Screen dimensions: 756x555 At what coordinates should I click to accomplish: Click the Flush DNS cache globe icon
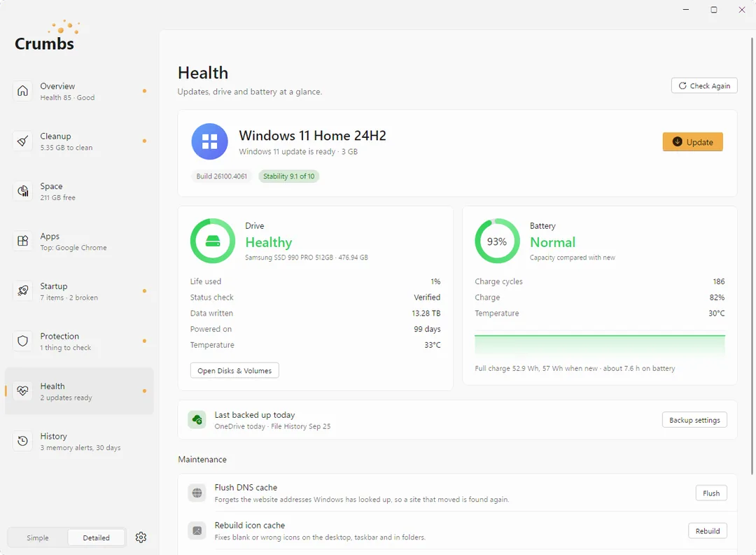[x=197, y=493]
